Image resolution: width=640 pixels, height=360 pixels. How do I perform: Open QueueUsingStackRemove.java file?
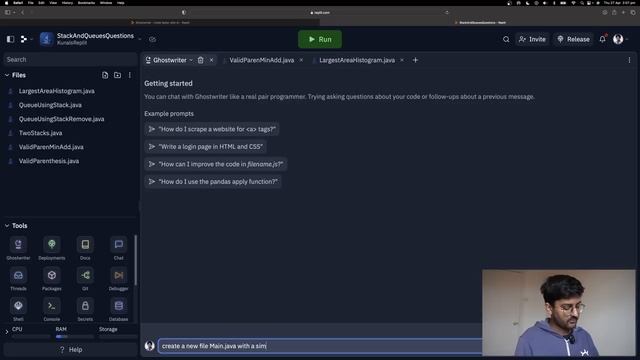61,119
